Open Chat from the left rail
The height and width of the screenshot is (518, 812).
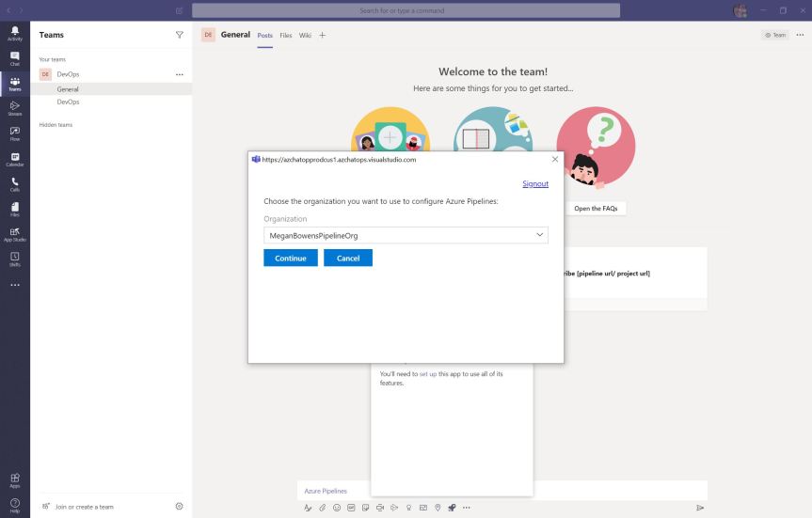point(14,58)
